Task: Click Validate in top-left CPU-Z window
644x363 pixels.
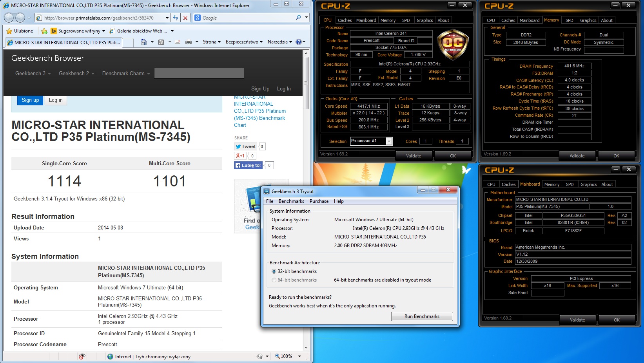Action: 414,156
